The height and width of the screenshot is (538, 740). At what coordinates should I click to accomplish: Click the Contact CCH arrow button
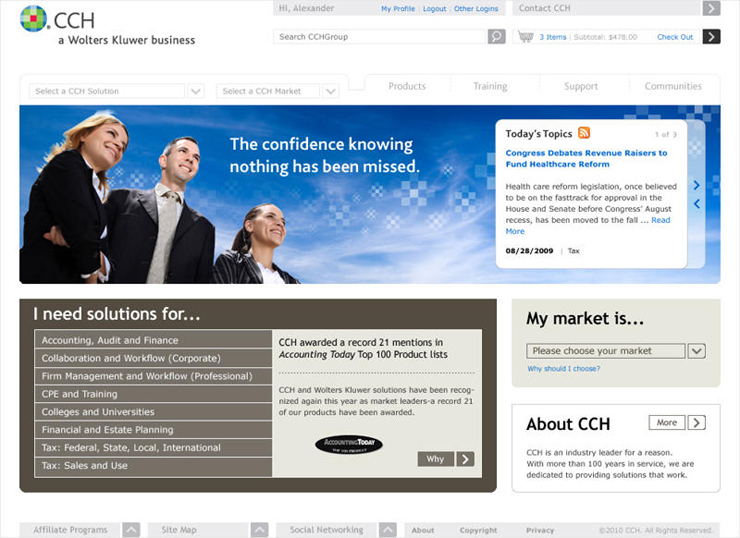[711, 8]
